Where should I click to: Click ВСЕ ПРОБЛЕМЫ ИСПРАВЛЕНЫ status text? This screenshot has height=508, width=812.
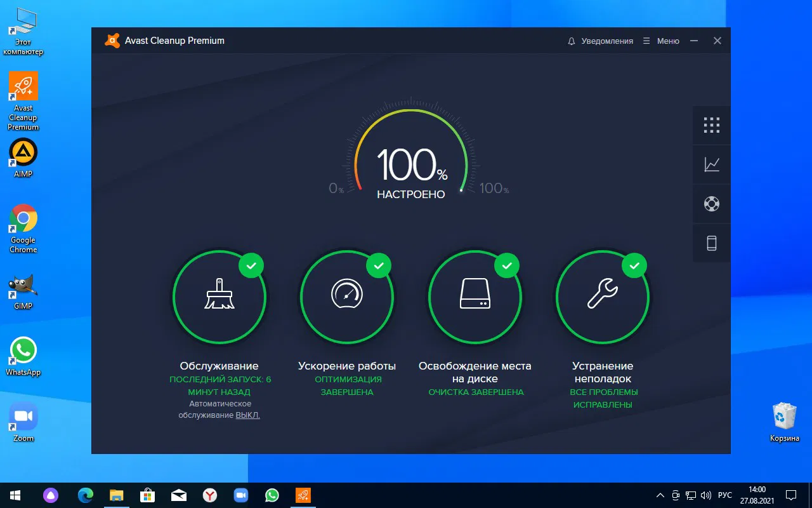[602, 398]
